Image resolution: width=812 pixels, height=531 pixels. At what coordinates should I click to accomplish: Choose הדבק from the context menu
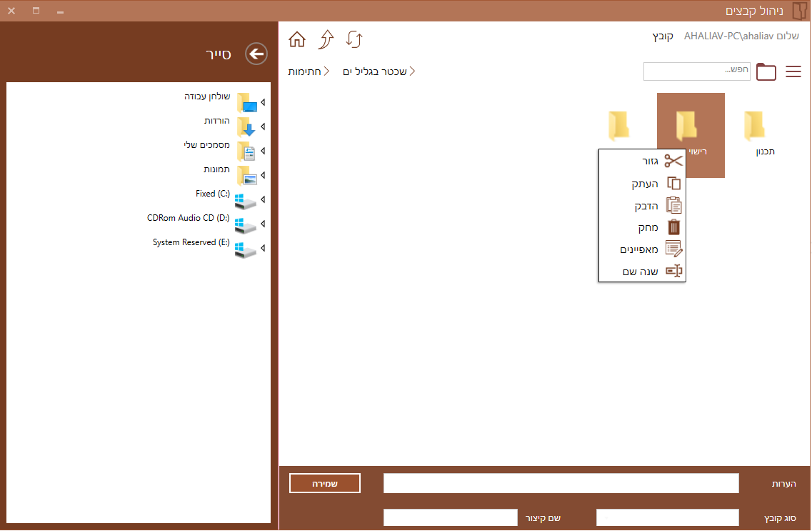[x=642, y=206]
